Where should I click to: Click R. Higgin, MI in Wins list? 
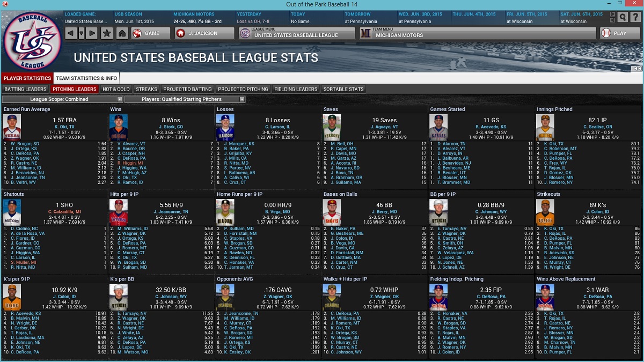click(130, 162)
